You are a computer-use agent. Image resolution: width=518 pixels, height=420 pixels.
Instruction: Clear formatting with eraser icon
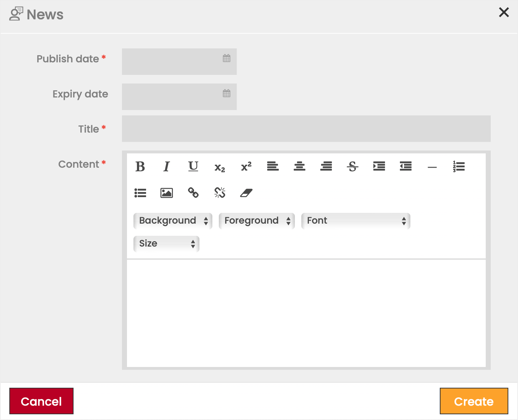pyautogui.click(x=246, y=193)
